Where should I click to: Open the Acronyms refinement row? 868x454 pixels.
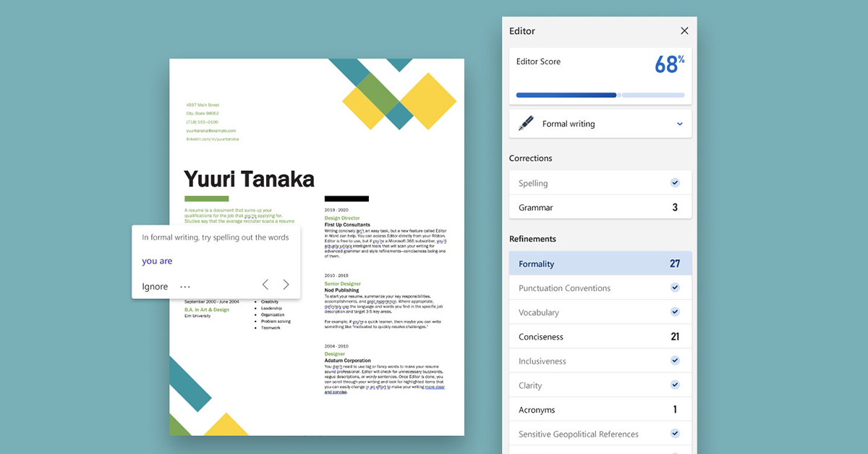coord(600,410)
